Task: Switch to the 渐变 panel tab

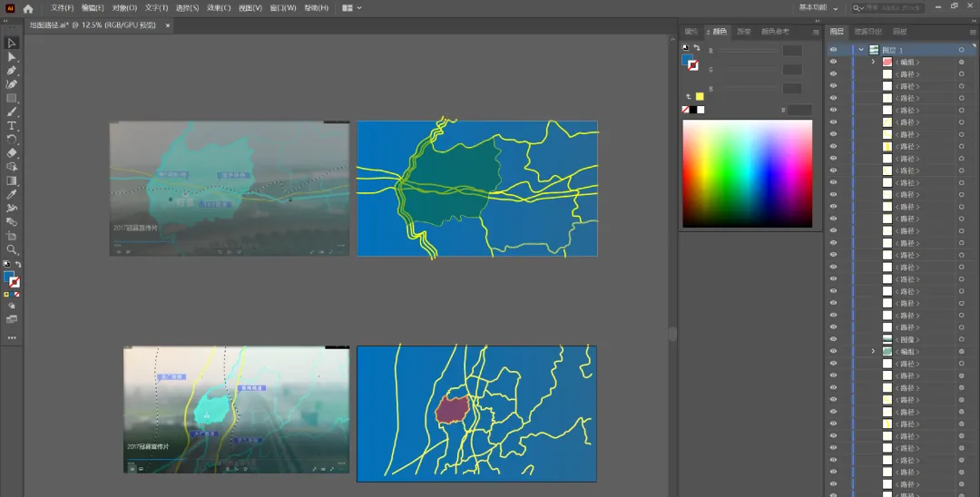Action: coord(744,31)
